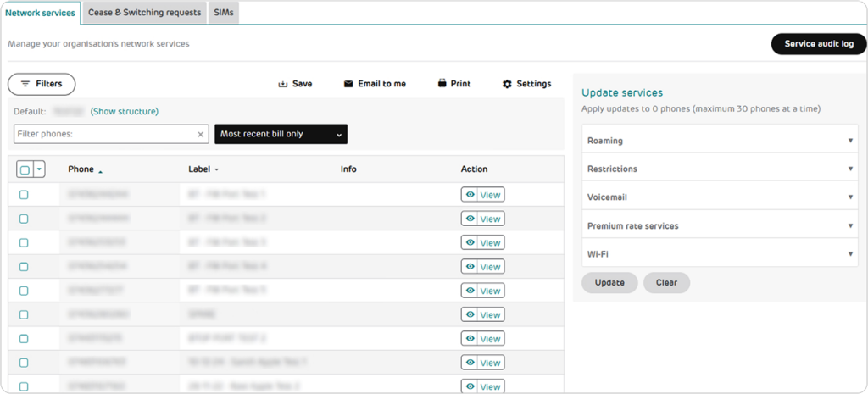868x394 pixels.
Task: Click the eye View icon in first row
Action: [x=470, y=195]
